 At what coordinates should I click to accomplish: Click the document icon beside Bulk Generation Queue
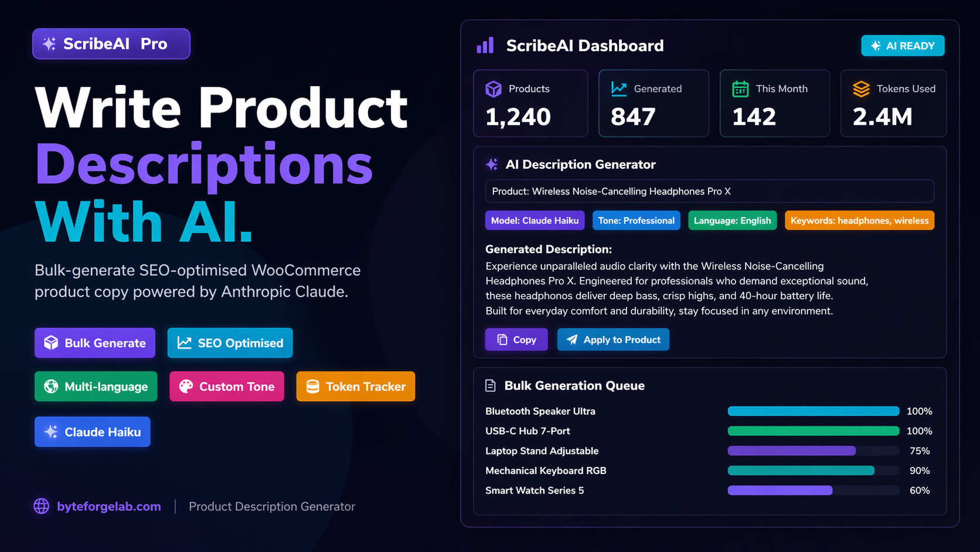[491, 385]
